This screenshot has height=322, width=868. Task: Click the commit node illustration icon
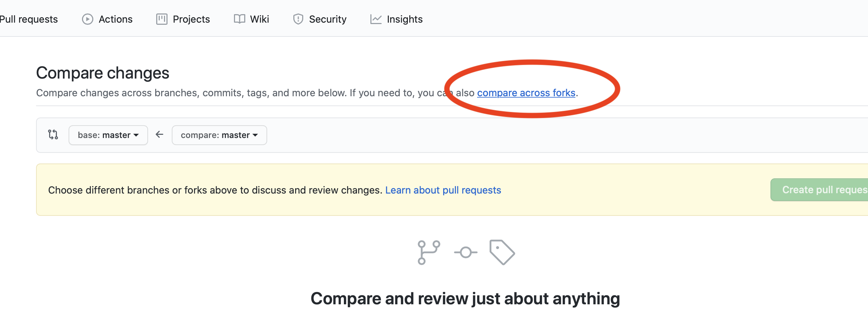(x=466, y=252)
